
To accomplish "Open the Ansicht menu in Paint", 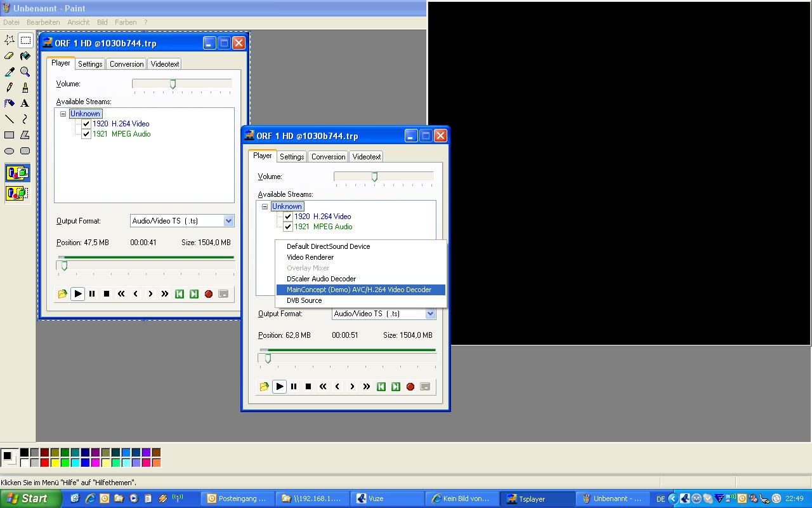I will (79, 22).
